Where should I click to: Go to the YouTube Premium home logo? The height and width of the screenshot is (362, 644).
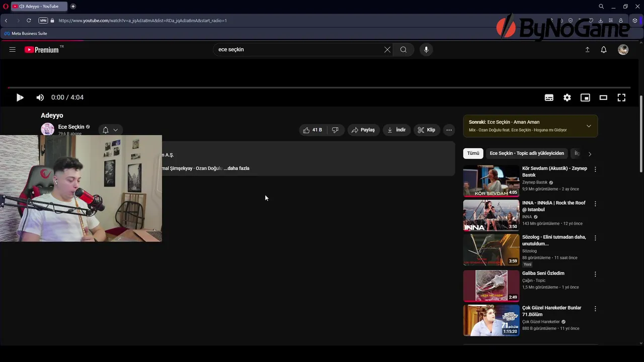pos(42,50)
